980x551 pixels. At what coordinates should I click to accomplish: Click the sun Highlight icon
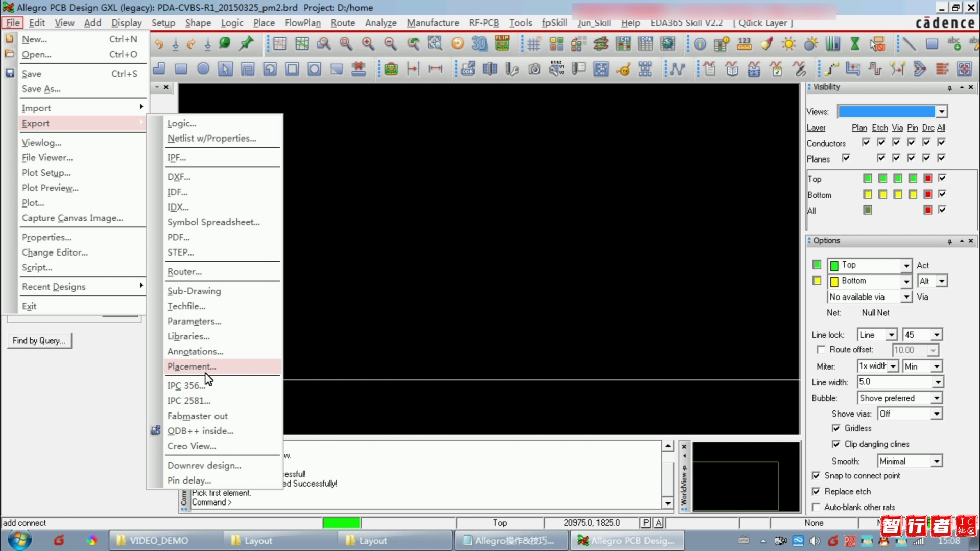(x=788, y=44)
